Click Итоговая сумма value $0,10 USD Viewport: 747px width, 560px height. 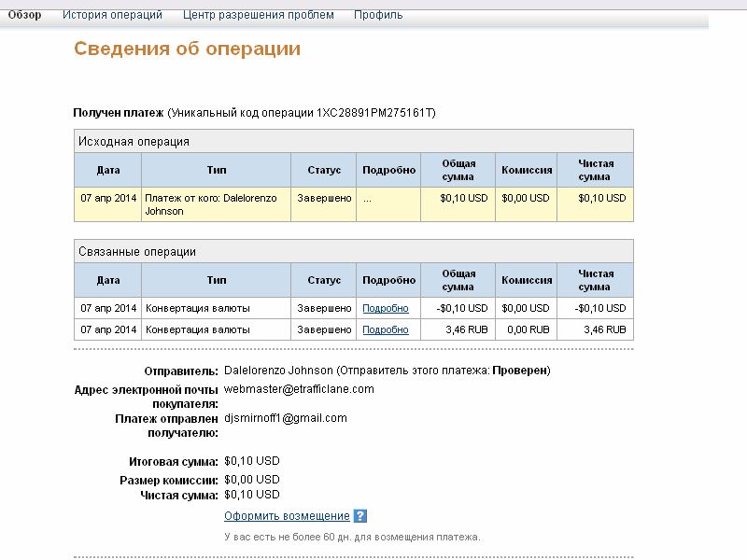coord(252,461)
